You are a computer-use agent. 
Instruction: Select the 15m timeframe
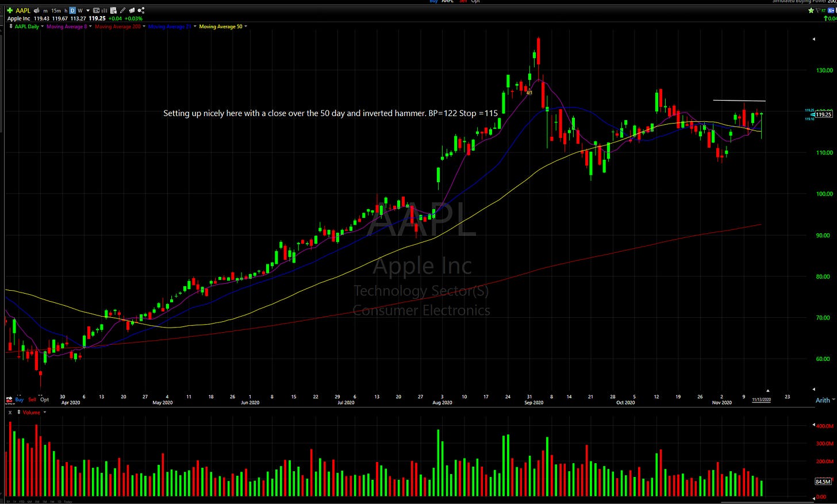tap(56, 11)
